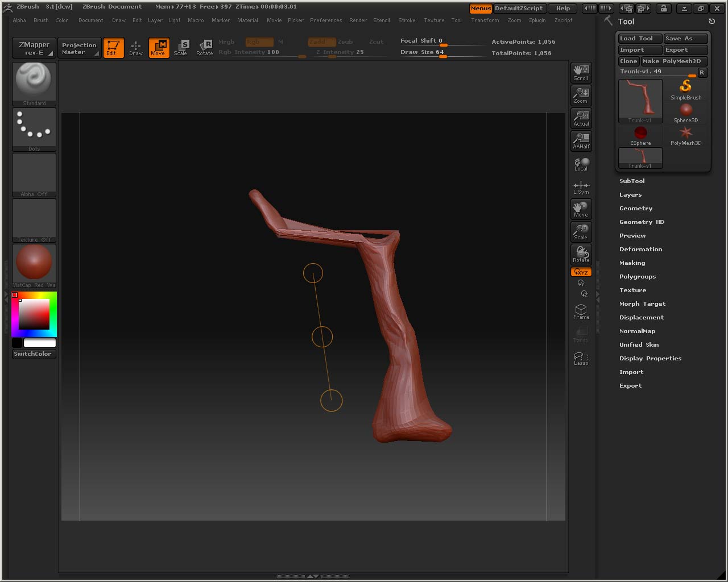
Task: Pick a color in the color picker square
Action: (34, 314)
